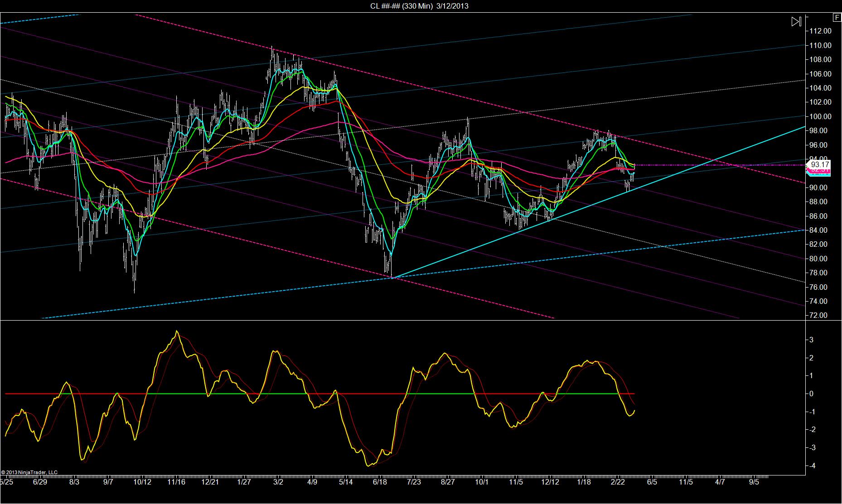Click the 10/1 date on time axis
This screenshot has width=842, height=504.
tap(482, 482)
